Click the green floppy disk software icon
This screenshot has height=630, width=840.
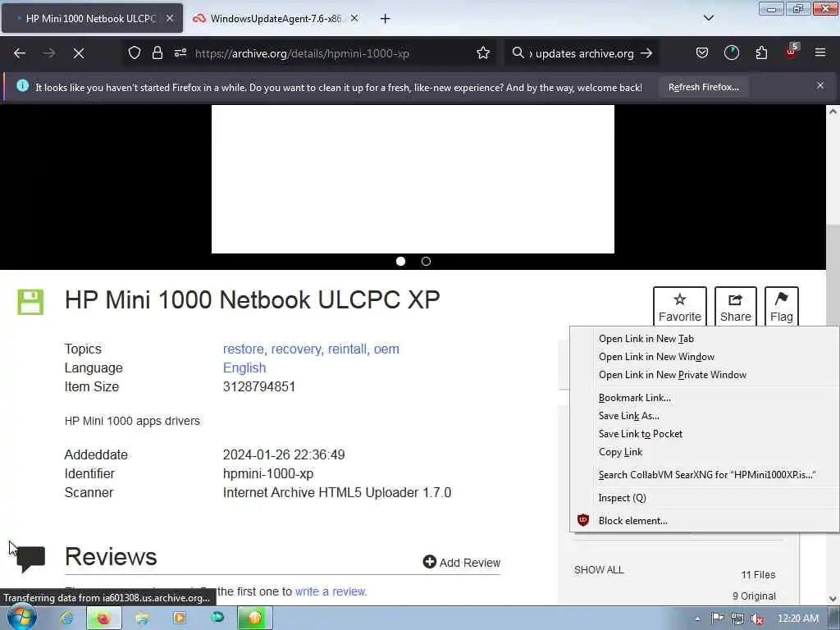[x=30, y=302]
